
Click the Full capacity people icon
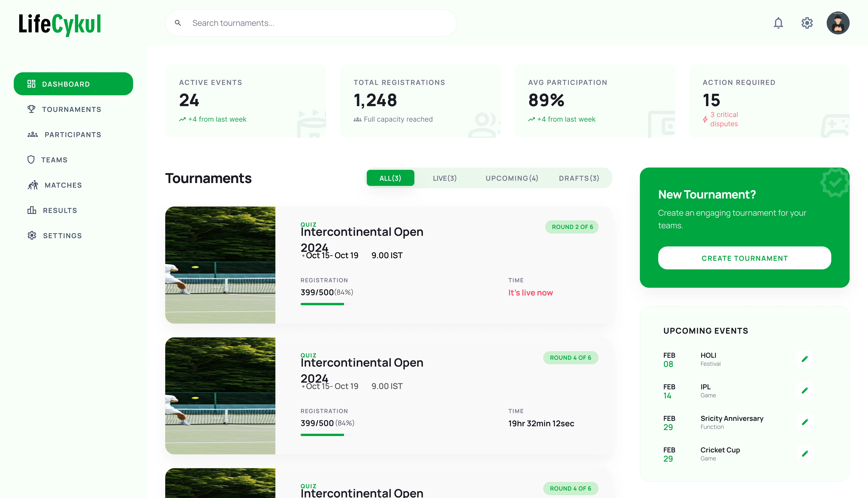pos(357,119)
